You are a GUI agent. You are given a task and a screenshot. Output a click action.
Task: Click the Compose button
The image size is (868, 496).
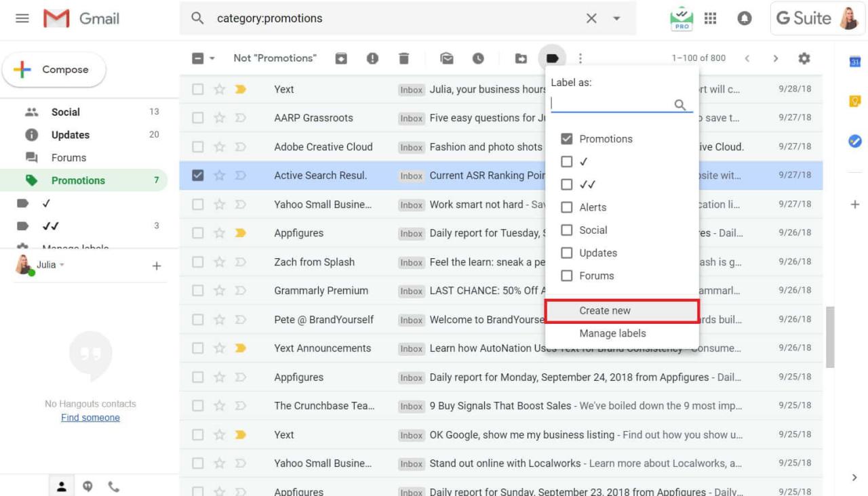click(x=54, y=68)
